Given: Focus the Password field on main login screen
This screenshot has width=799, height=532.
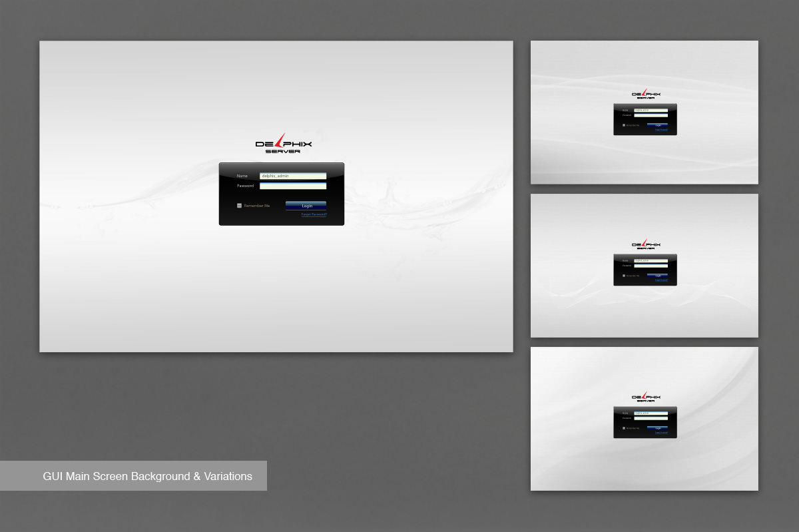Looking at the screenshot, I should pyautogui.click(x=293, y=186).
